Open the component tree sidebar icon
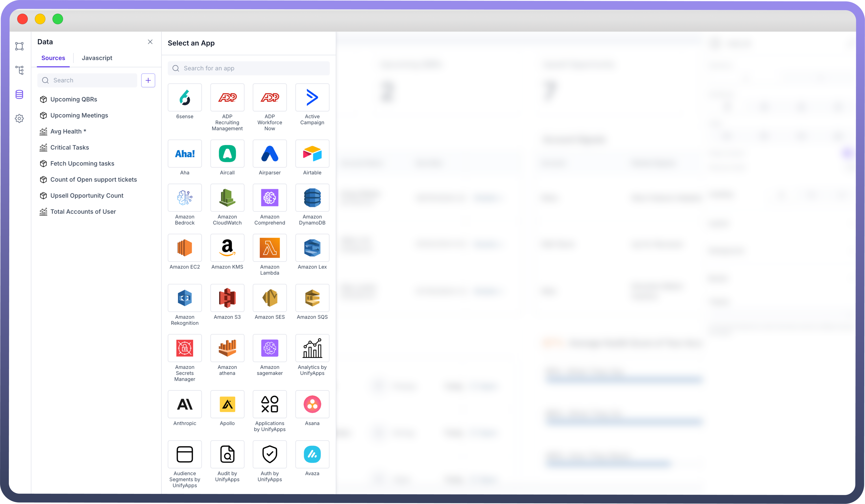The image size is (865, 504). [x=19, y=70]
